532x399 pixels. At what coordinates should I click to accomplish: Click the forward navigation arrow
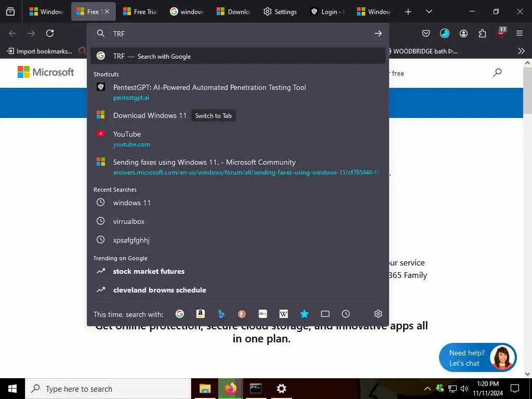click(31, 33)
